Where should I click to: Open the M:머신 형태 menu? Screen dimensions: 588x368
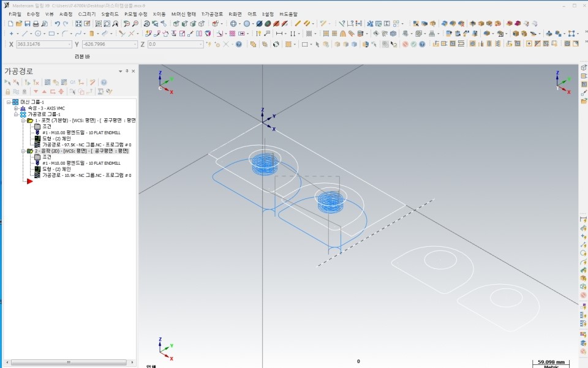click(184, 14)
